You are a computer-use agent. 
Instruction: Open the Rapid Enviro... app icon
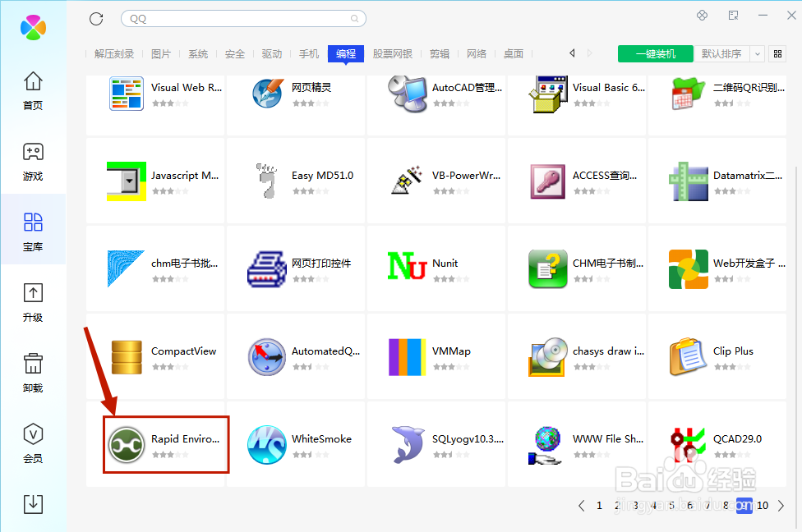(127, 445)
